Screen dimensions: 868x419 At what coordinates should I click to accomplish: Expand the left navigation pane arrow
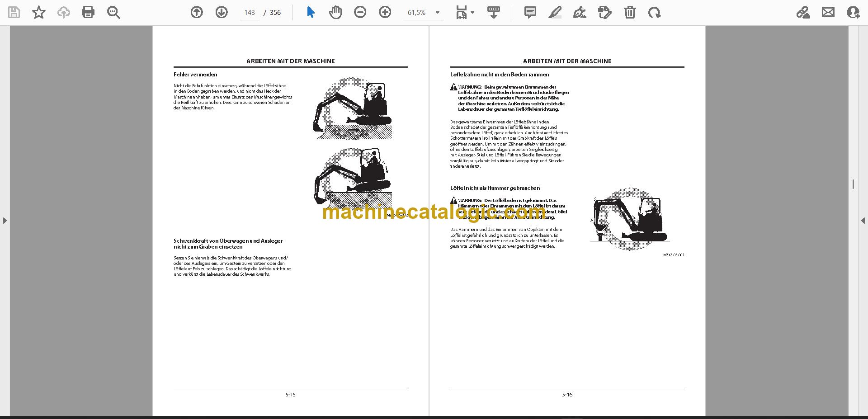coord(5,221)
